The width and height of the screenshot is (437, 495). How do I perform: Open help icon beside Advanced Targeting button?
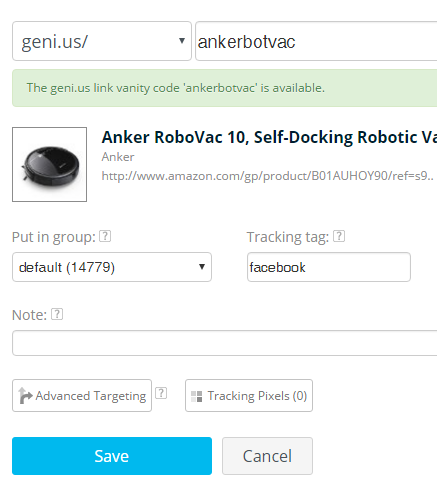[161, 393]
